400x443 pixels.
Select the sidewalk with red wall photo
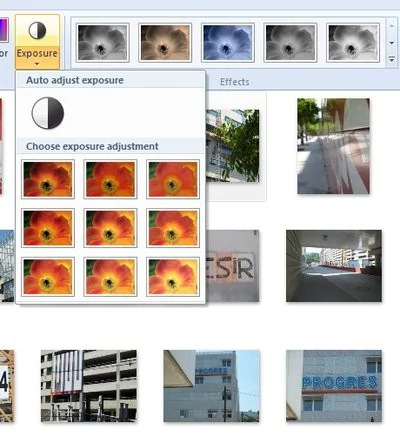tap(334, 146)
